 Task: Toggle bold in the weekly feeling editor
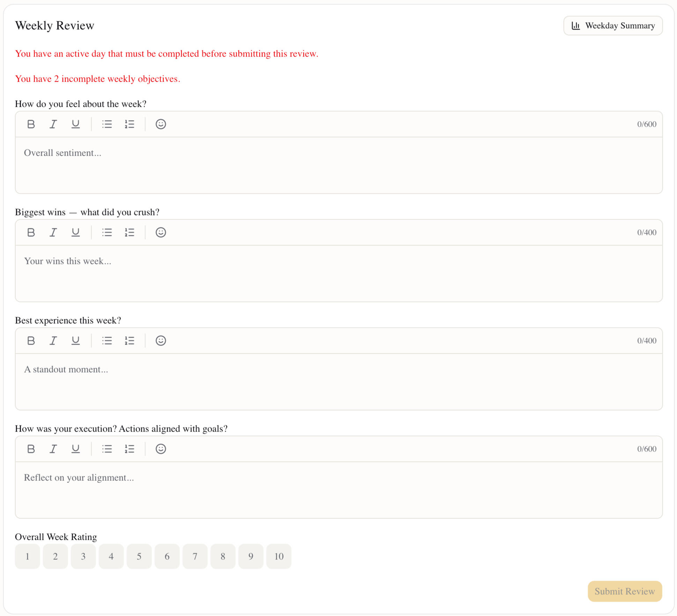coord(31,124)
